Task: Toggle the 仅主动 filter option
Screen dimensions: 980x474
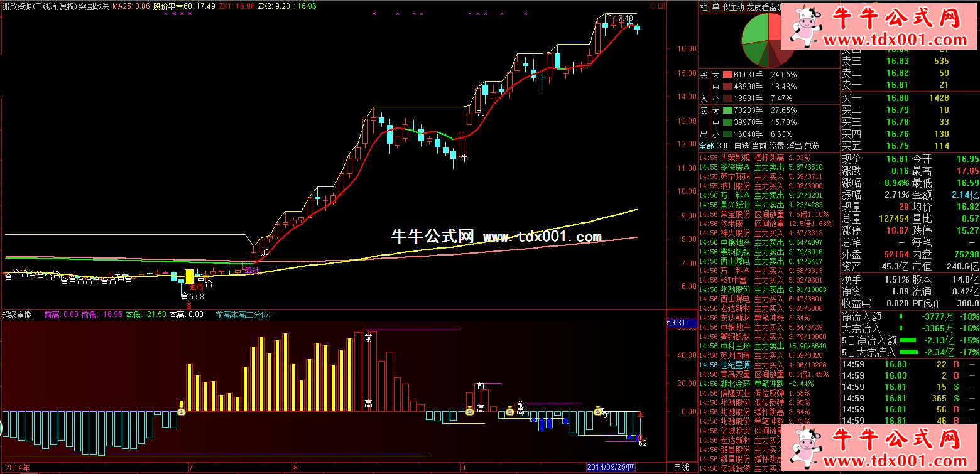Action: (x=733, y=7)
